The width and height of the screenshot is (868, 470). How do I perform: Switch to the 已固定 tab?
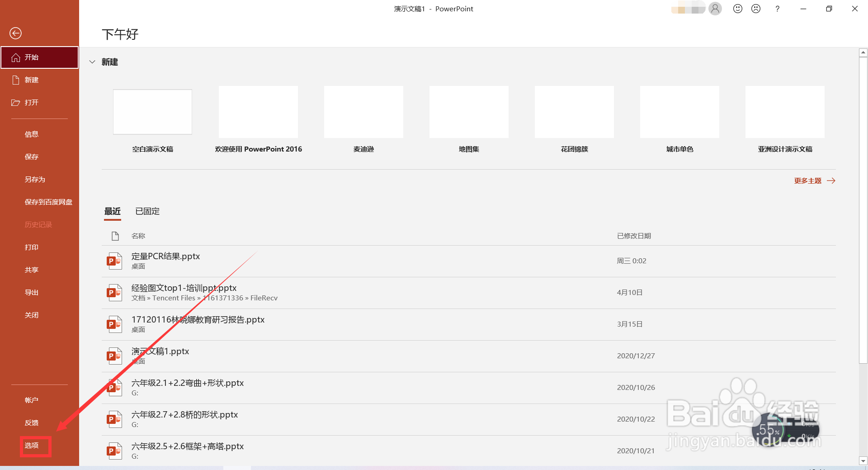coord(147,211)
